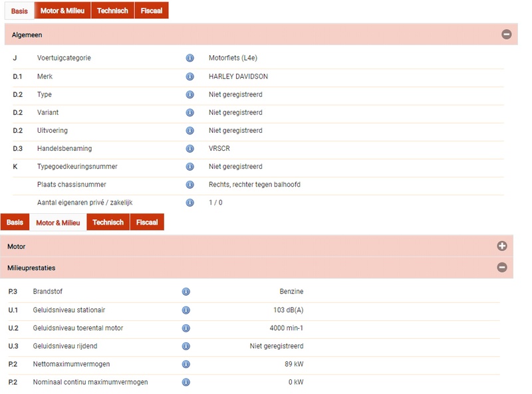The height and width of the screenshot is (394, 532).
Task: Select Motor & Milieu tab in lower bar
Action: pyautogui.click(x=58, y=223)
